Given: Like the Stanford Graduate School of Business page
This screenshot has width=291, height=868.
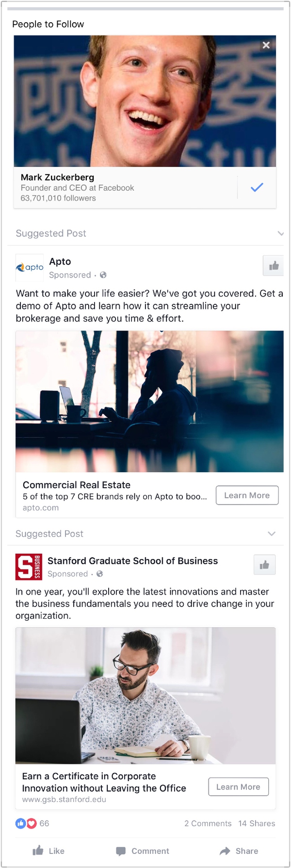Looking at the screenshot, I should (264, 565).
